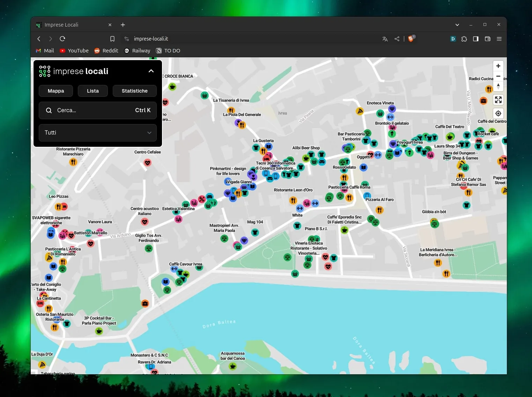Click the Cerca search field

tap(98, 110)
